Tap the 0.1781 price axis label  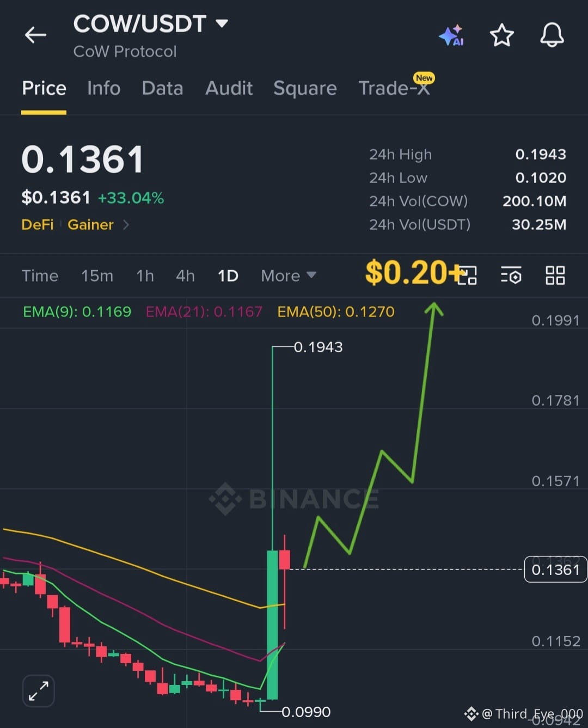tap(555, 400)
